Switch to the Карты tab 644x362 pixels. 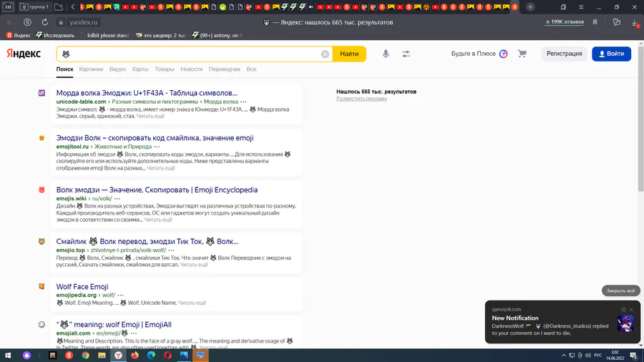(140, 69)
